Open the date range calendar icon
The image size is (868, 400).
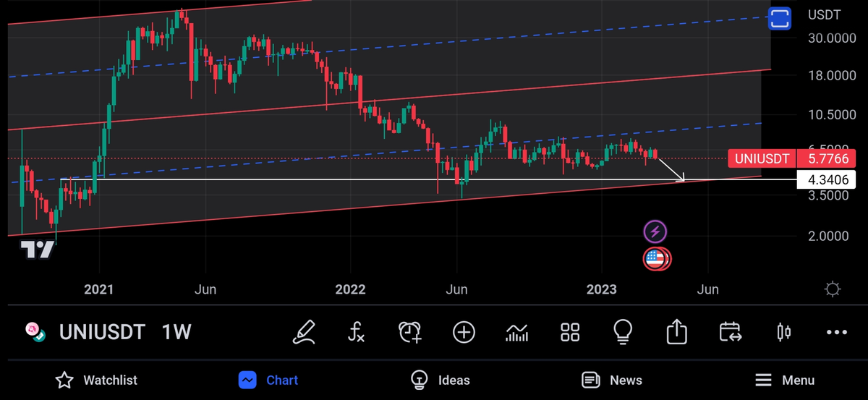pyautogui.click(x=730, y=332)
